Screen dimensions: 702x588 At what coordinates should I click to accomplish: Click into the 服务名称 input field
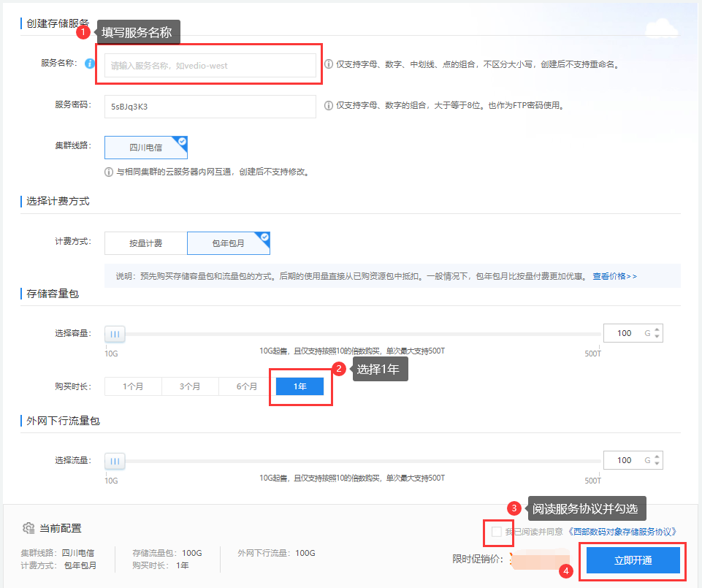click(210, 65)
